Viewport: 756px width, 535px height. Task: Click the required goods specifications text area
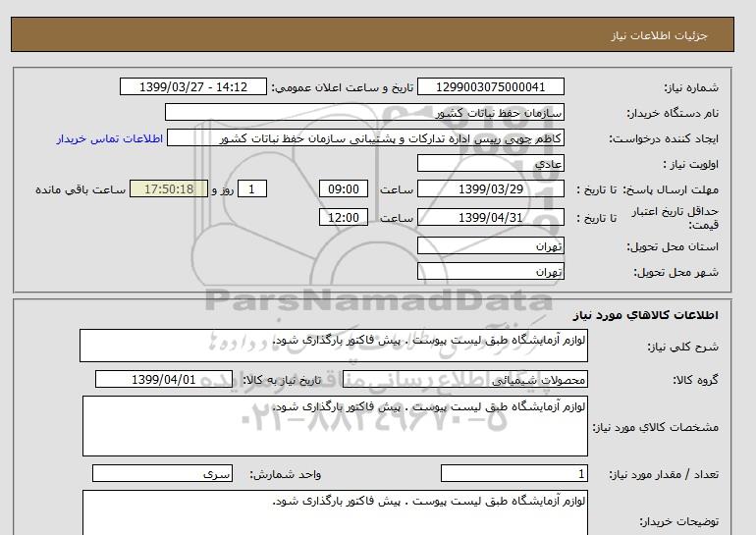[335, 426]
